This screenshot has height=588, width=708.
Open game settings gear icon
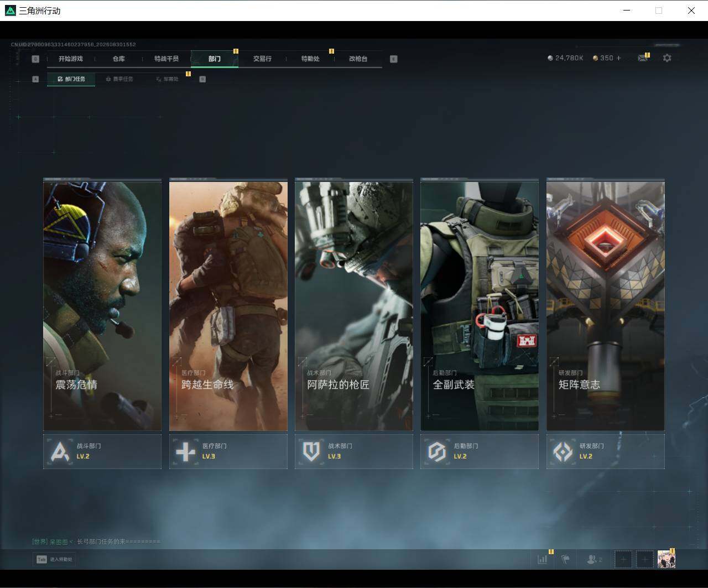pos(667,58)
